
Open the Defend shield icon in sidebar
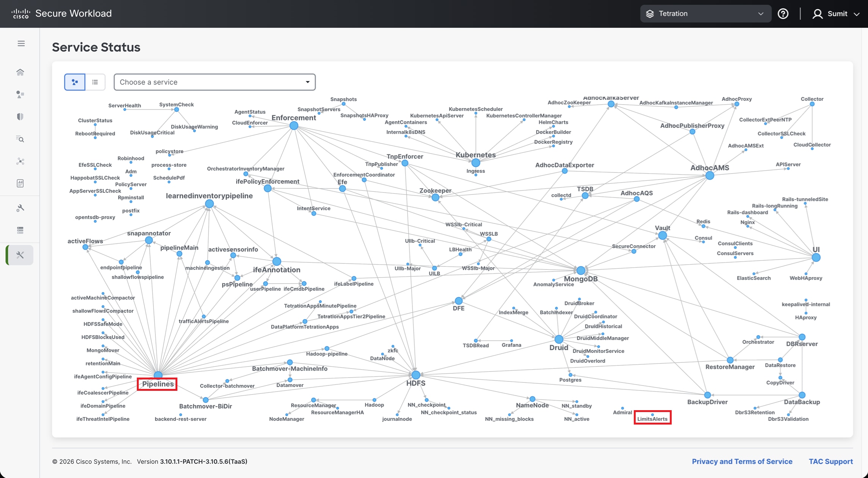(x=20, y=117)
